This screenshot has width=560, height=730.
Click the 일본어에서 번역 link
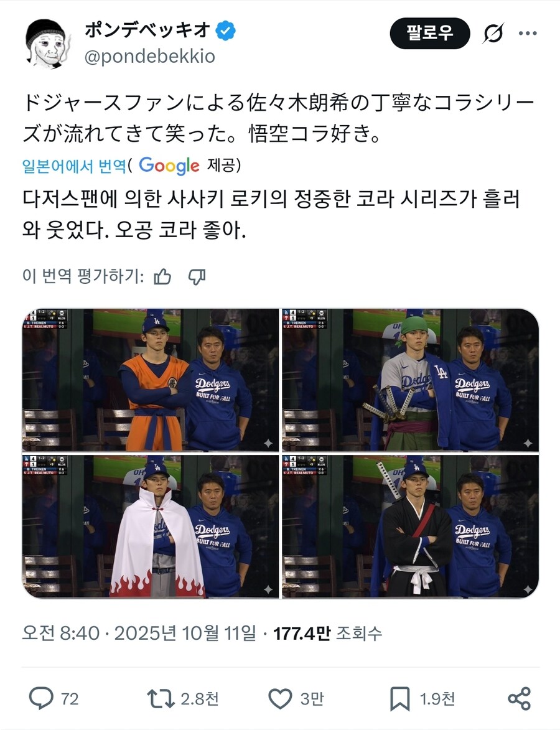point(74,166)
